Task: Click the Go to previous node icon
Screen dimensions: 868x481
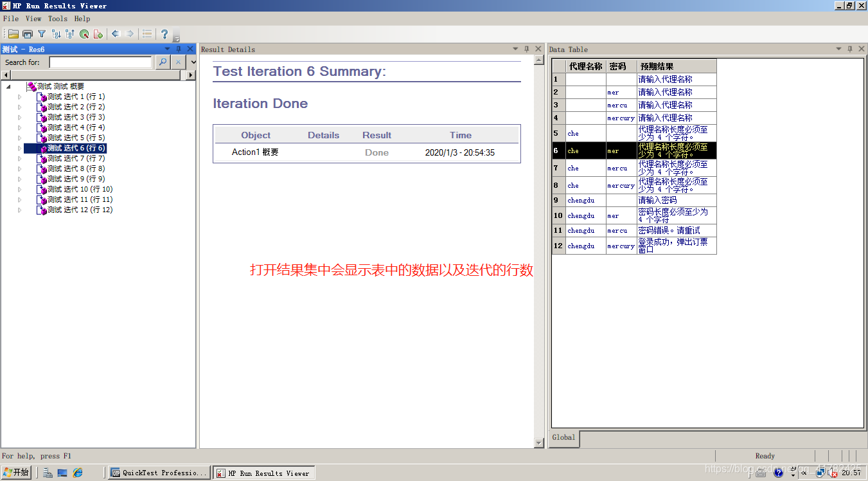Action: click(70, 34)
